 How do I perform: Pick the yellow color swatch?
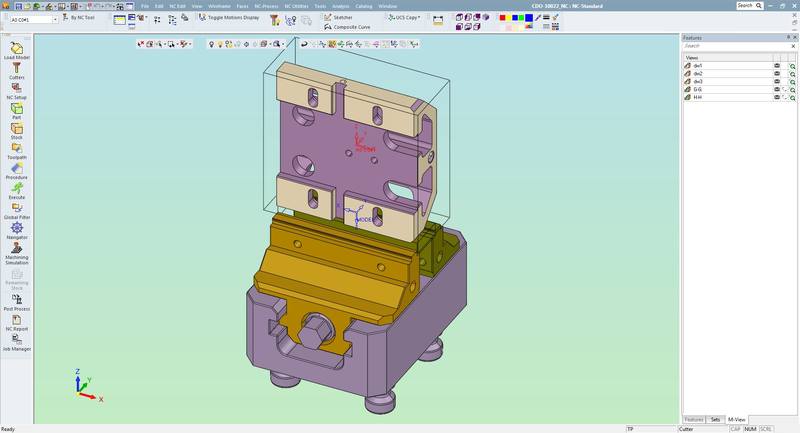click(509, 17)
